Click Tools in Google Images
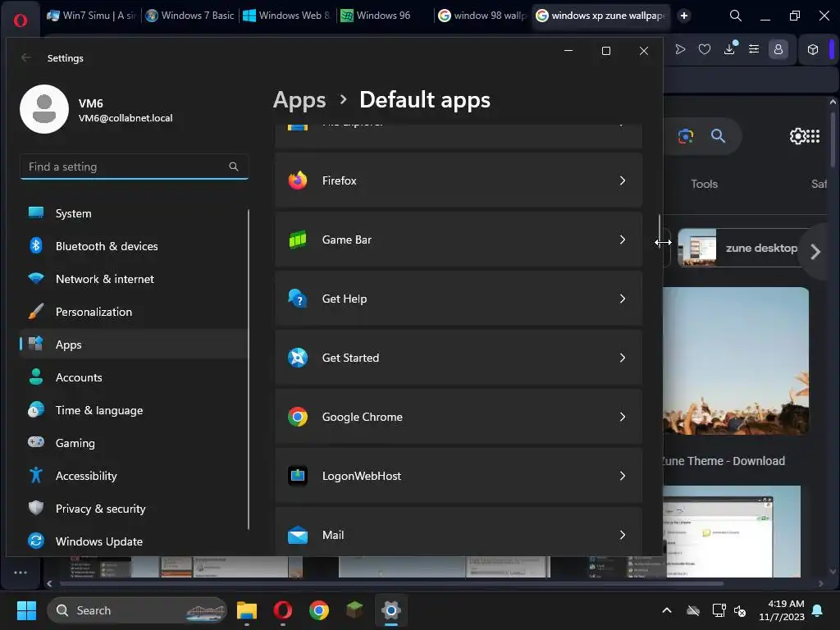Viewport: 840px width, 630px height. (704, 184)
